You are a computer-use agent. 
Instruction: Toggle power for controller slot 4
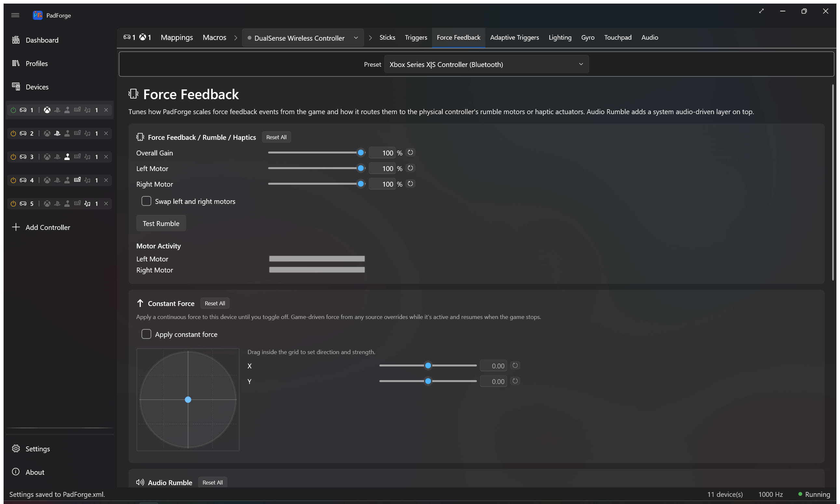pyautogui.click(x=13, y=180)
